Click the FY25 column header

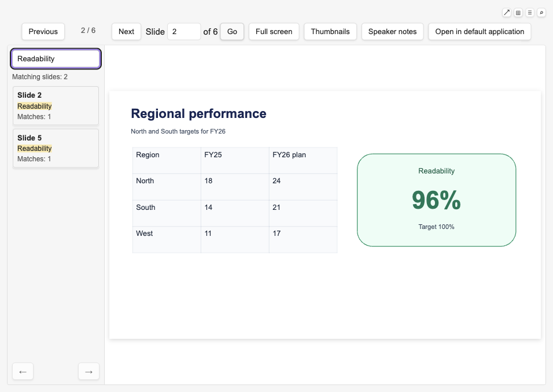[235, 161]
